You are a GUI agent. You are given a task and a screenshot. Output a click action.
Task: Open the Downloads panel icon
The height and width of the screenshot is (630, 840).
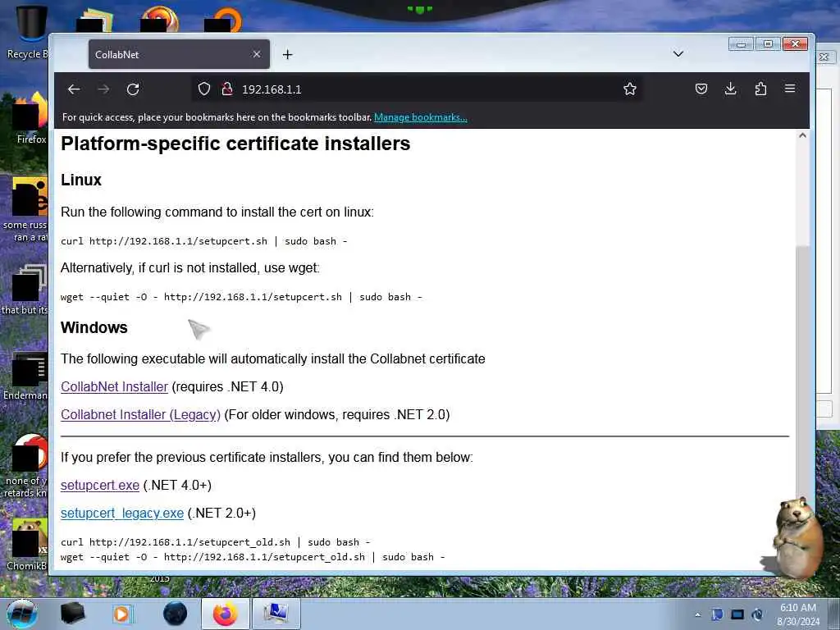tap(730, 89)
